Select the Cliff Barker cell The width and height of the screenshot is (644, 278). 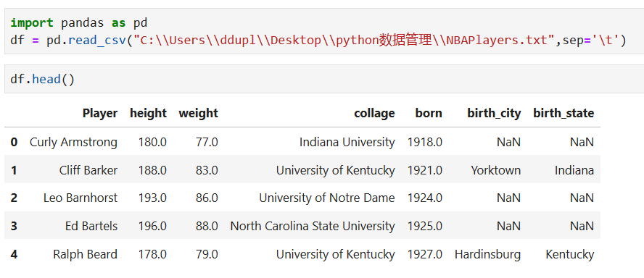tap(88, 170)
